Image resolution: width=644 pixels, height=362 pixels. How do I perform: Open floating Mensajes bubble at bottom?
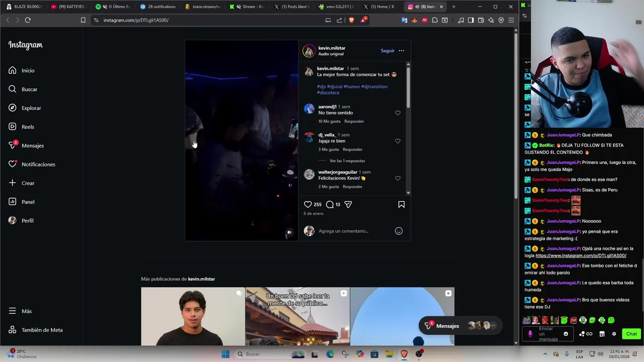460,326
